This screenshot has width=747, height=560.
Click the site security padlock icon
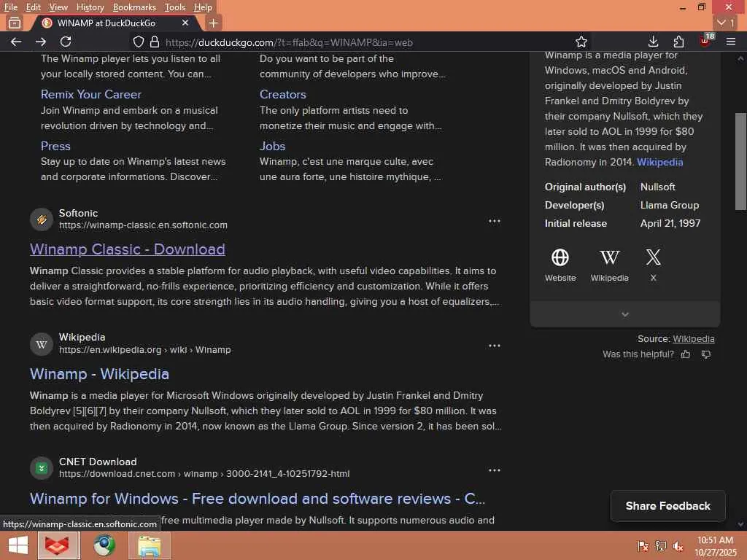click(x=155, y=42)
